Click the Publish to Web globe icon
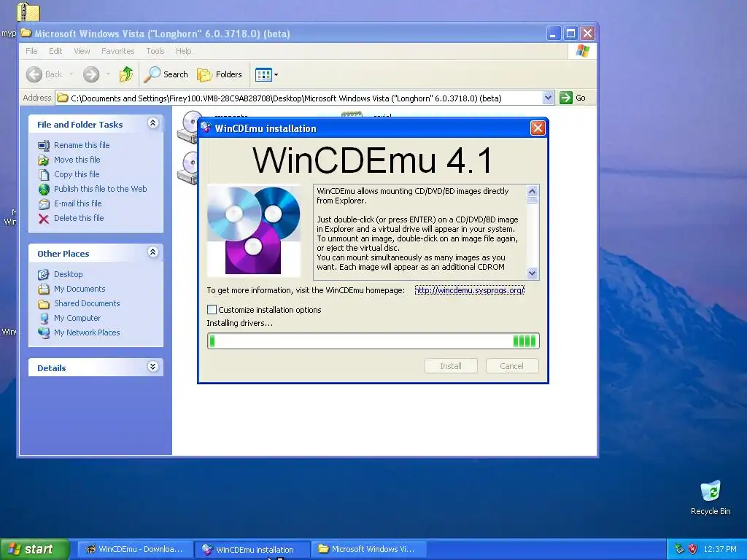This screenshot has height=560, width=747. 44,190
